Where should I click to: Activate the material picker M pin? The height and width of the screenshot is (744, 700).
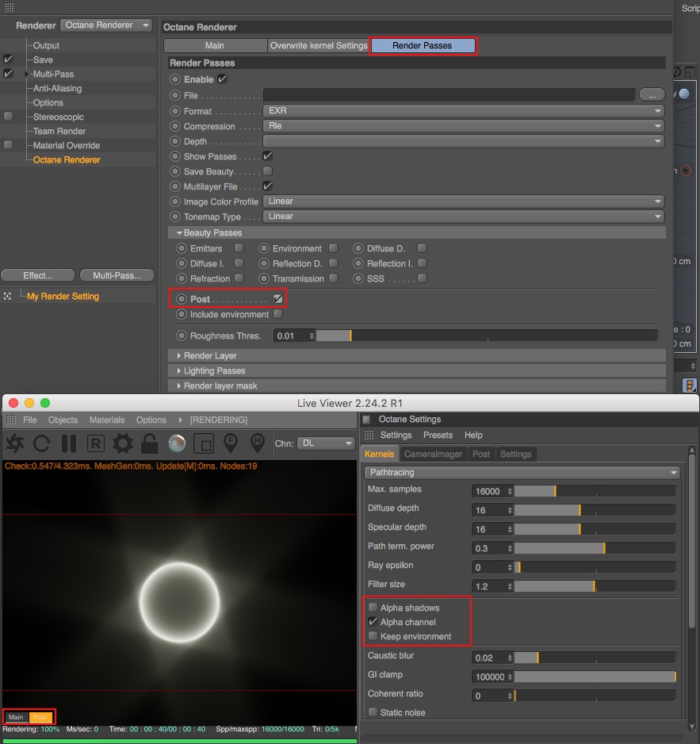pyautogui.click(x=258, y=443)
